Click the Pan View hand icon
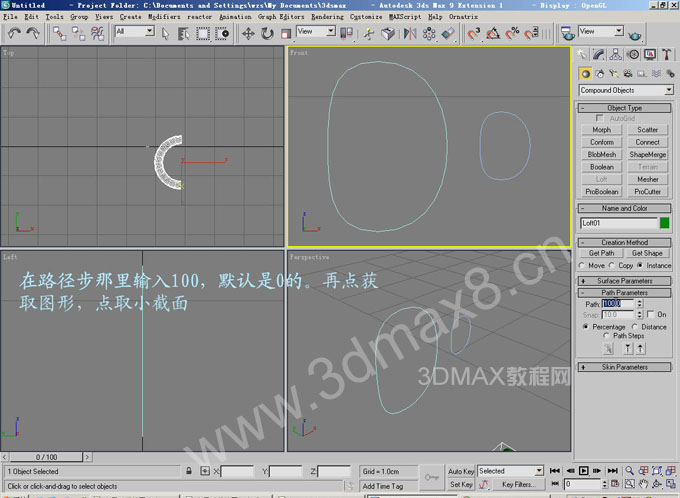Viewport: 680px width, 498px height. (x=643, y=484)
